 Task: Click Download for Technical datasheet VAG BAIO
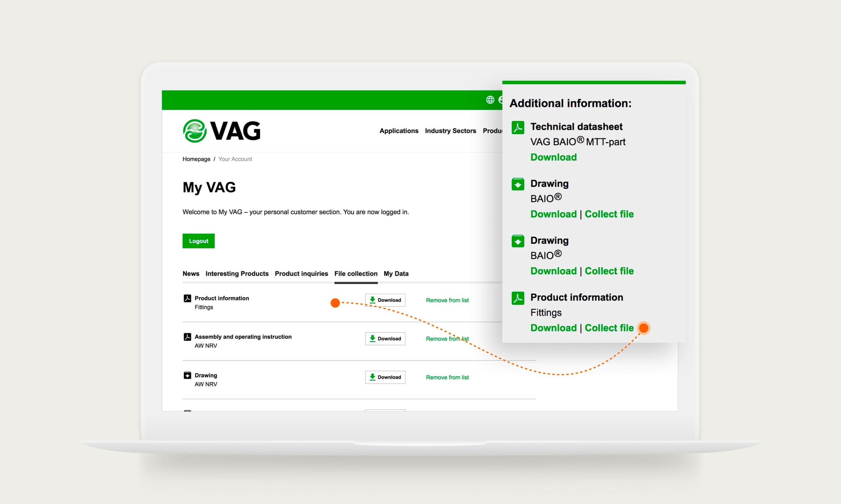(x=553, y=157)
